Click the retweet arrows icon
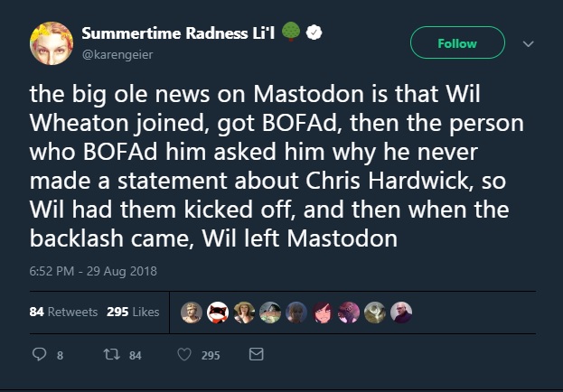The image size is (563, 392). [112, 355]
